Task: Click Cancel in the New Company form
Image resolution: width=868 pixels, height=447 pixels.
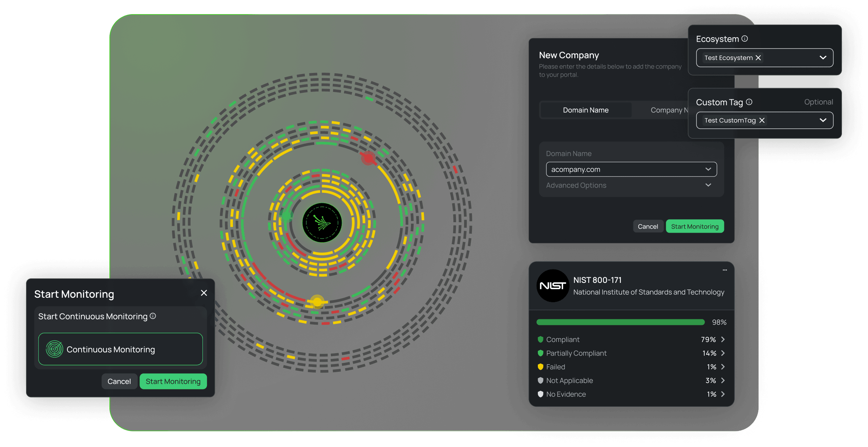Action: 648,226
